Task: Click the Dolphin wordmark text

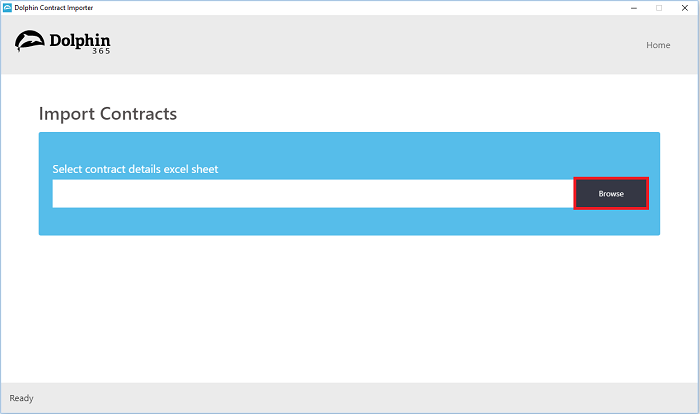Action: 79,41
